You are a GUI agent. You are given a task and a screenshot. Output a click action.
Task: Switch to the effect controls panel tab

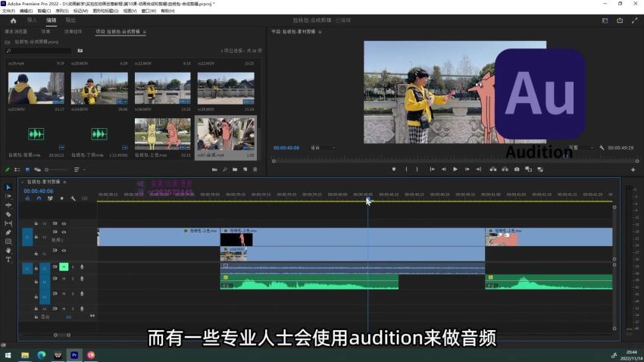[73, 32]
